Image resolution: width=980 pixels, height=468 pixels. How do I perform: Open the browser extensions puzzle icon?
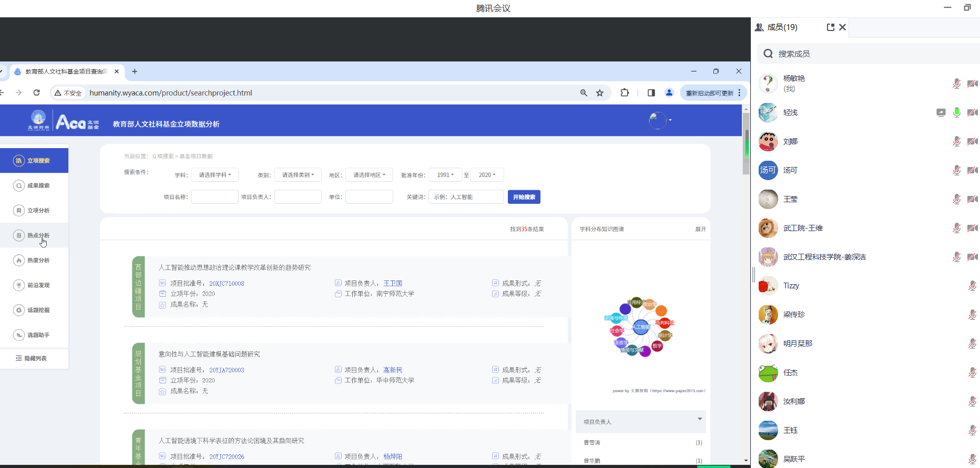pyautogui.click(x=625, y=93)
